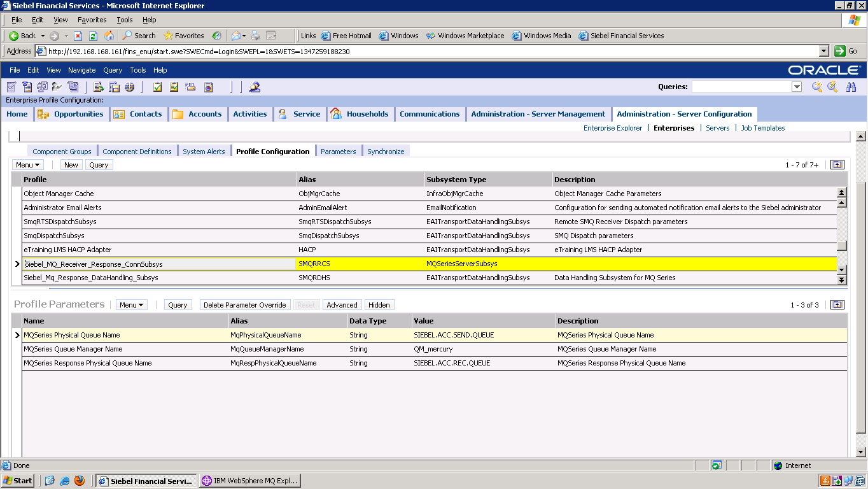
Task: Open the Job Templates view link
Action: point(763,128)
